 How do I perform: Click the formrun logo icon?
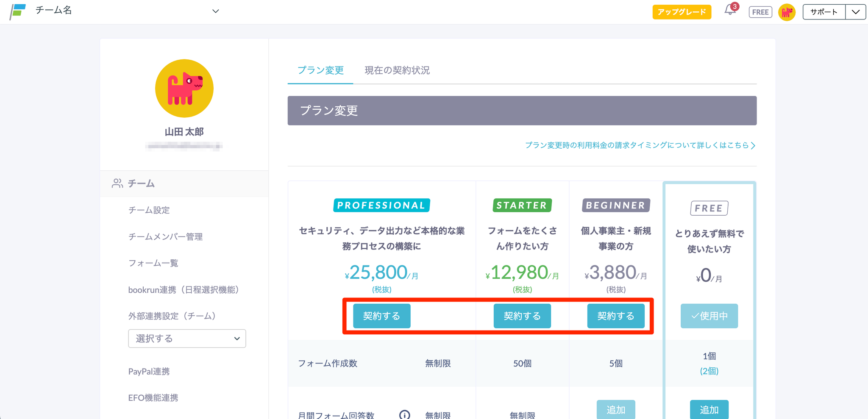[x=18, y=11]
